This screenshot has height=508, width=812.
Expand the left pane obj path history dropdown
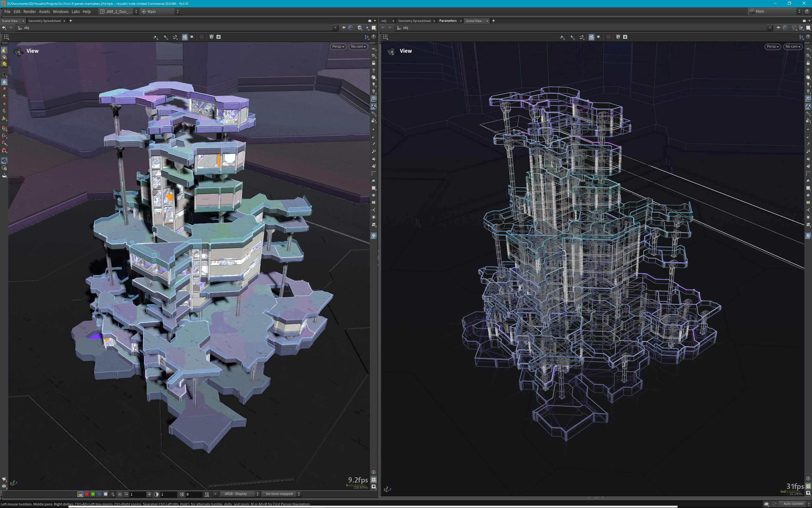(x=335, y=28)
